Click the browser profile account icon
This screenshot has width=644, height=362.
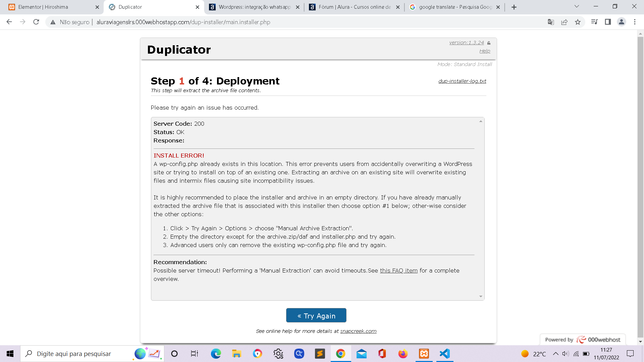pos(622,22)
